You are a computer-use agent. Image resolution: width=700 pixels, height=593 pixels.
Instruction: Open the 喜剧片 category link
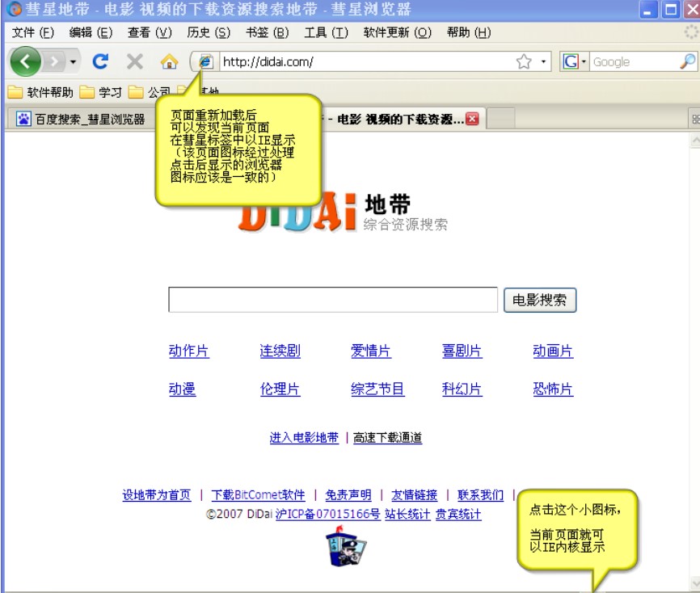(x=462, y=351)
